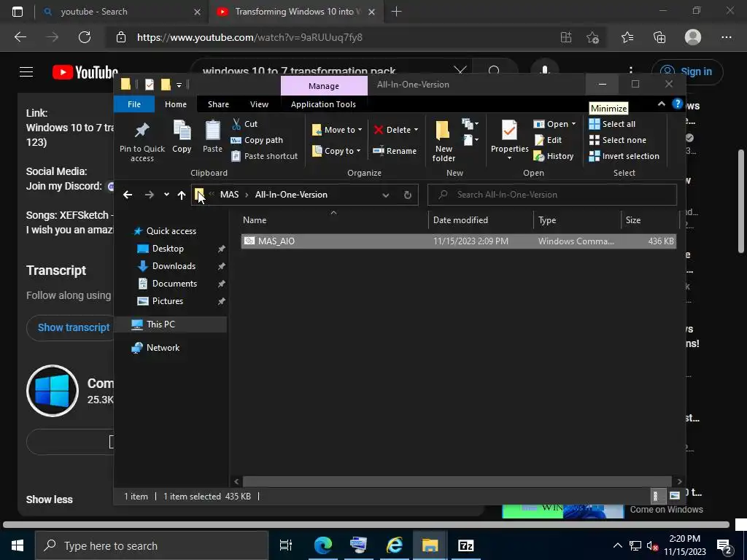The image size is (747, 560).
Task: Select the MAS_AIO file
Action: pyautogui.click(x=458, y=241)
